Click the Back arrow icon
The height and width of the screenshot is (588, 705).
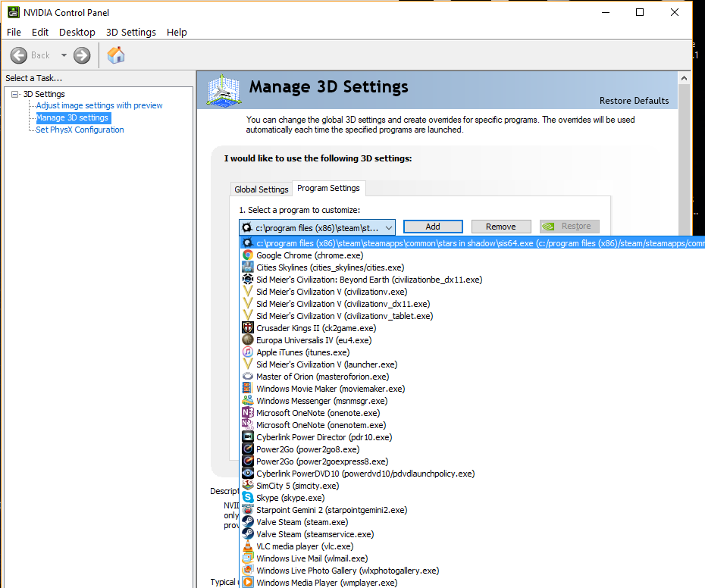click(x=19, y=55)
